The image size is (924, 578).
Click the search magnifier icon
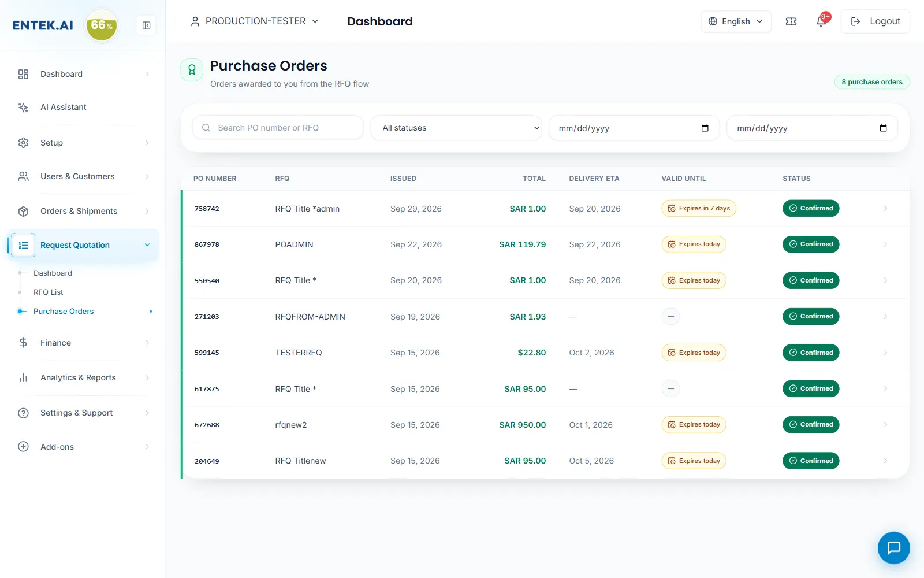tap(206, 128)
